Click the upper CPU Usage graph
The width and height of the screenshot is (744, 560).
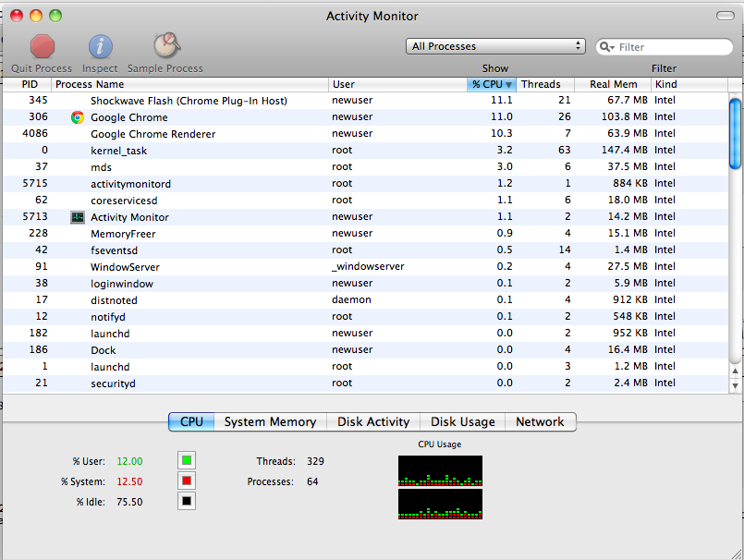pyautogui.click(x=440, y=470)
